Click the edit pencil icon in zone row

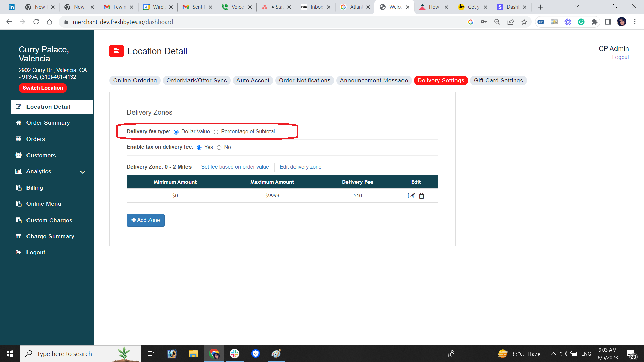click(x=411, y=196)
